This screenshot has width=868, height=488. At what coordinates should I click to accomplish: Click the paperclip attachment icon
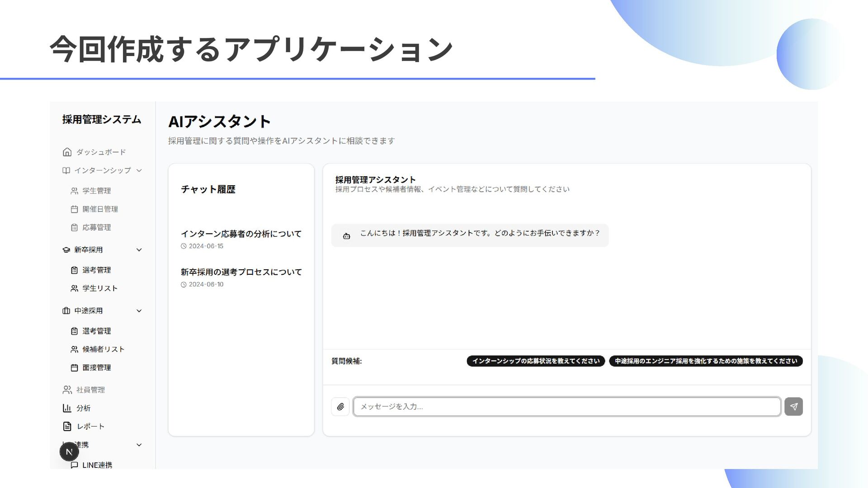pyautogui.click(x=340, y=407)
